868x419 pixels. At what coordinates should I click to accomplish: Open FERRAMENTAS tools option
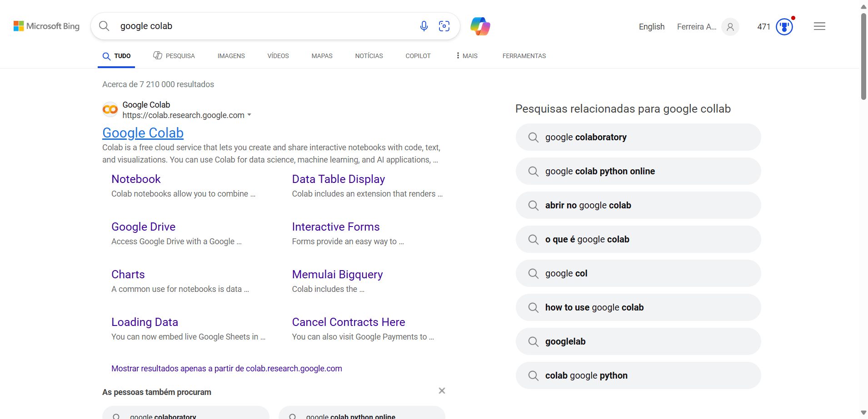coord(524,56)
